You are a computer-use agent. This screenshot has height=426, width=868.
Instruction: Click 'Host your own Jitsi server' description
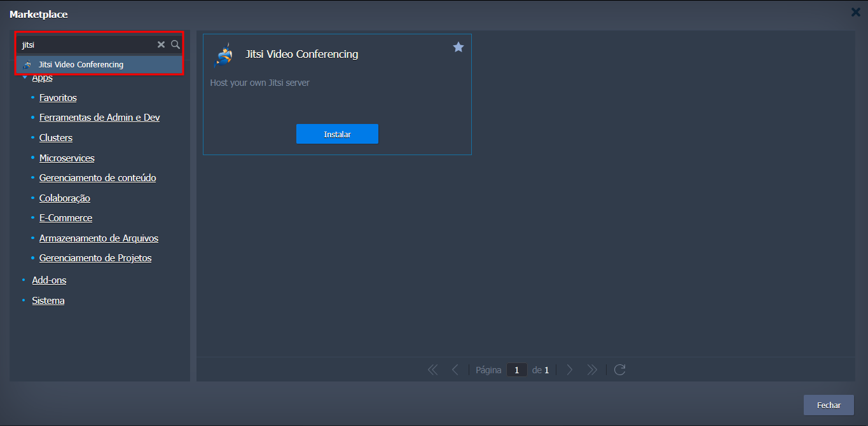259,83
